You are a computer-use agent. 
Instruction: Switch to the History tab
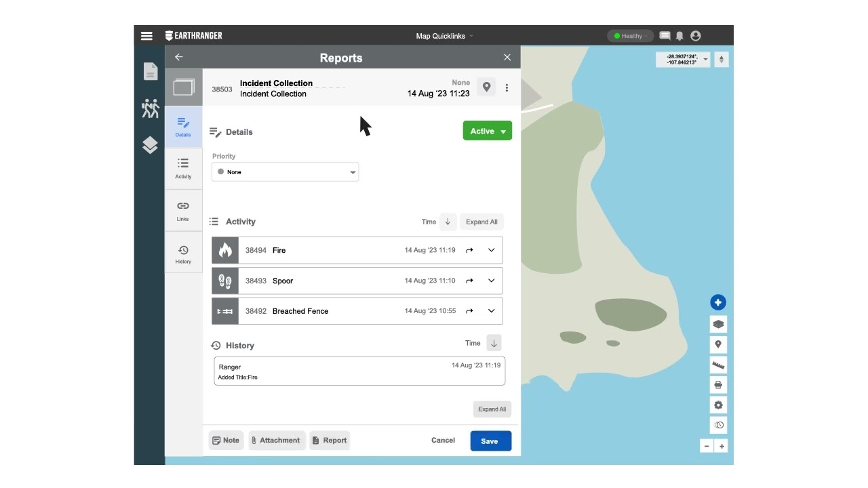pyautogui.click(x=183, y=253)
